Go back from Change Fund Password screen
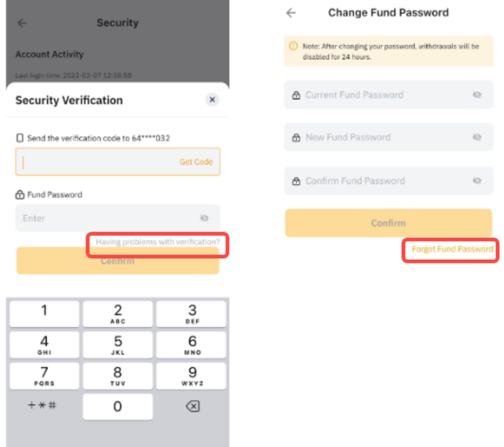Image resolution: width=504 pixels, height=447 pixels. 291,13
